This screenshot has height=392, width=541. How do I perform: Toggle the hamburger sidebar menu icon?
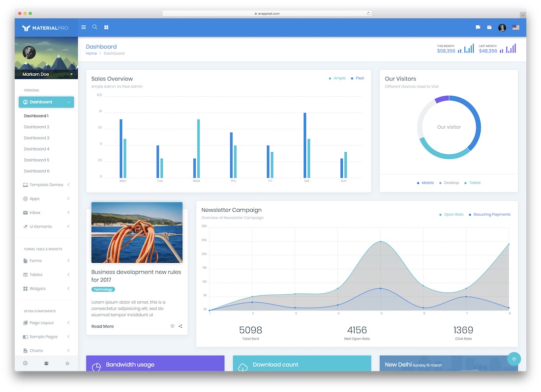pos(84,27)
